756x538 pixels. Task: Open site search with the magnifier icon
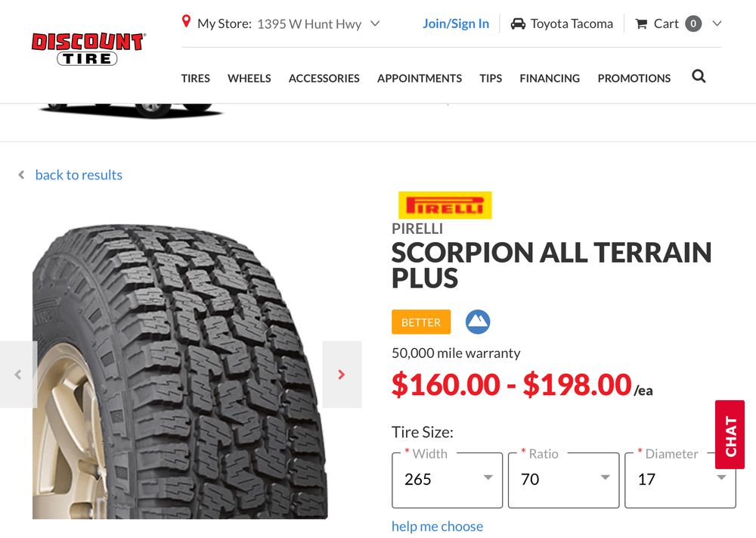tap(699, 76)
